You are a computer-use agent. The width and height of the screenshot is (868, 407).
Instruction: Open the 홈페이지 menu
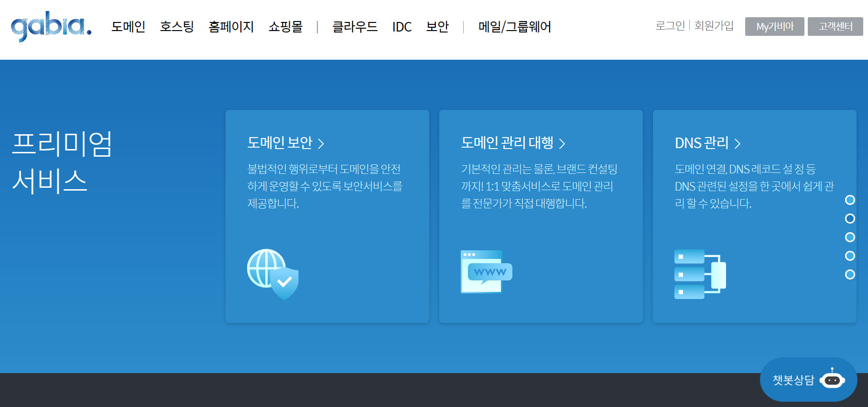tap(231, 27)
